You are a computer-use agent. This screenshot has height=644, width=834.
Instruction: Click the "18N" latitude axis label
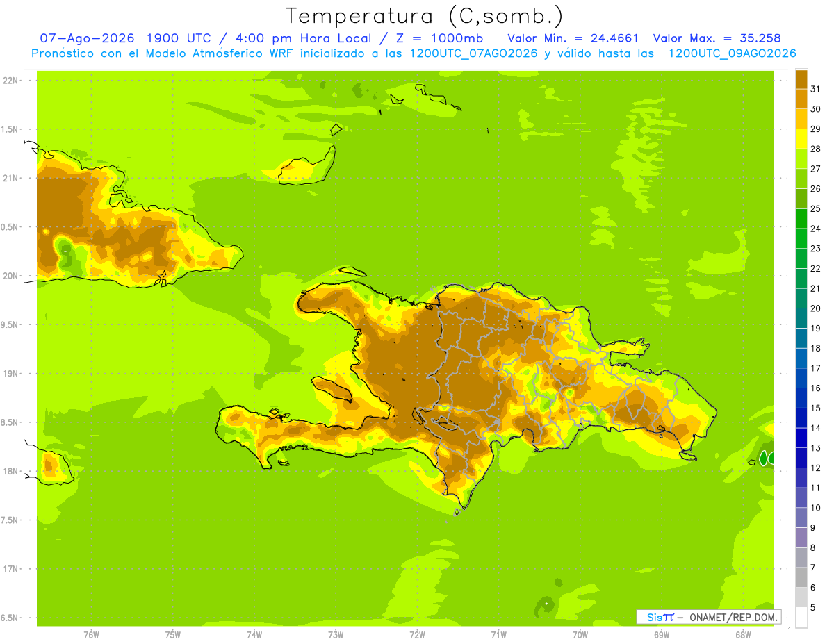click(x=10, y=471)
